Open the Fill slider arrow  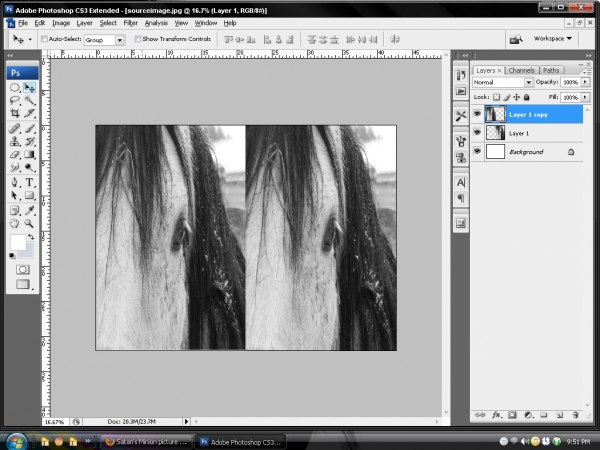tap(585, 97)
